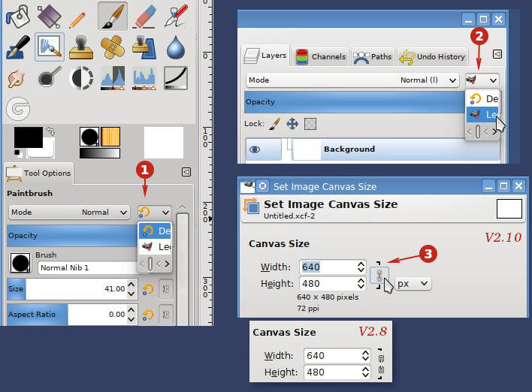The height and width of the screenshot is (392, 532).
Task: Open brush selector preview button
Action: (x=20, y=263)
